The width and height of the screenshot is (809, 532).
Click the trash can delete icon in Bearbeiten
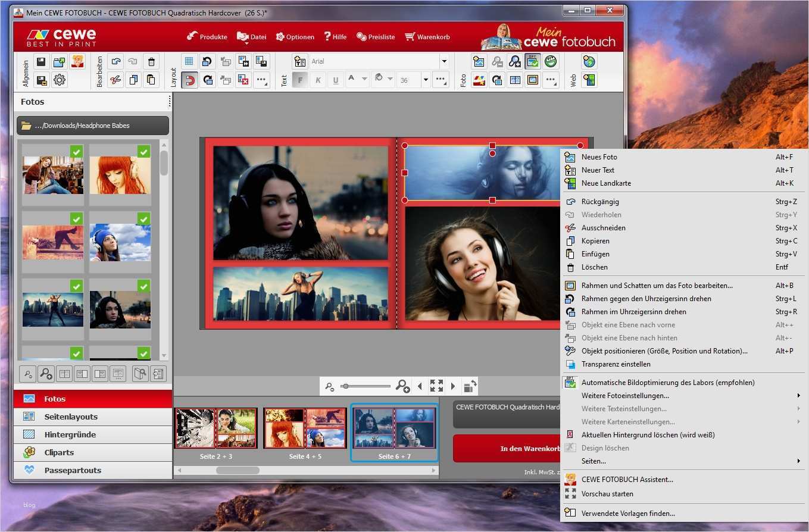[151, 62]
